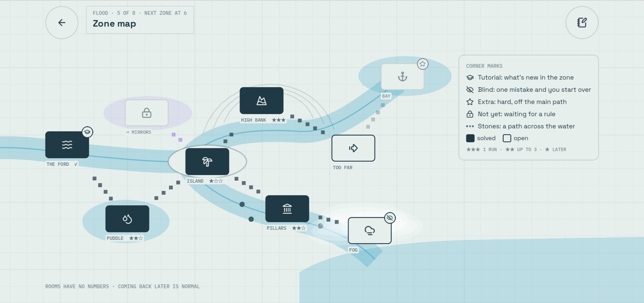644x303 pixels.
Task: Open the Island palm tree room
Action: click(x=207, y=162)
